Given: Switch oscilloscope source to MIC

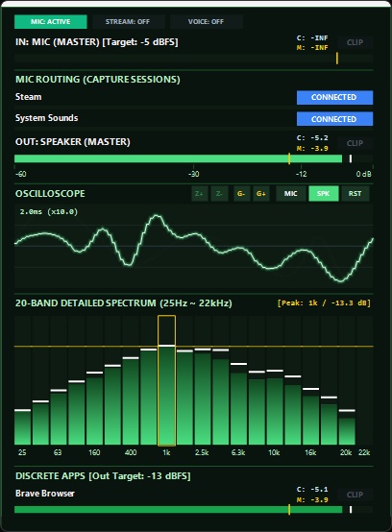Looking at the screenshot, I should click(290, 194).
